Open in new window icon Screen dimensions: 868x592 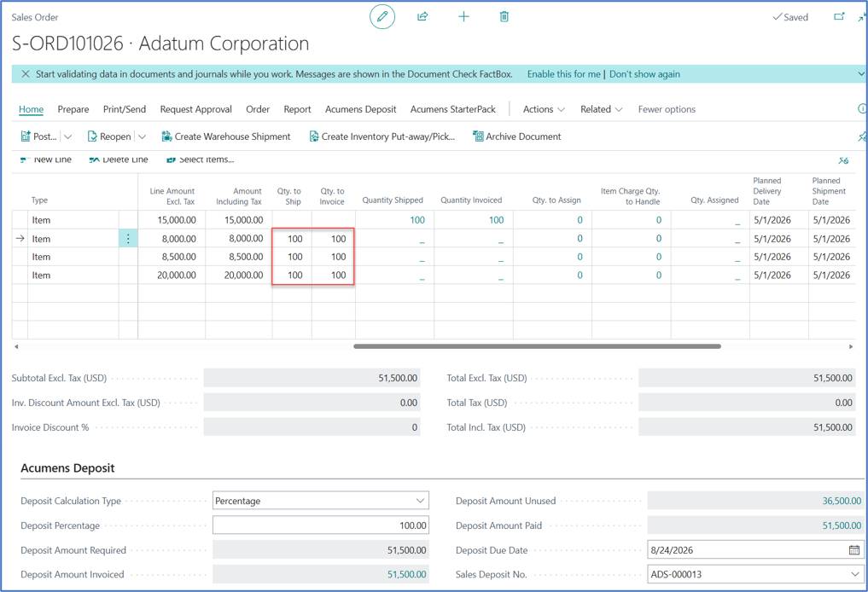[x=839, y=16]
